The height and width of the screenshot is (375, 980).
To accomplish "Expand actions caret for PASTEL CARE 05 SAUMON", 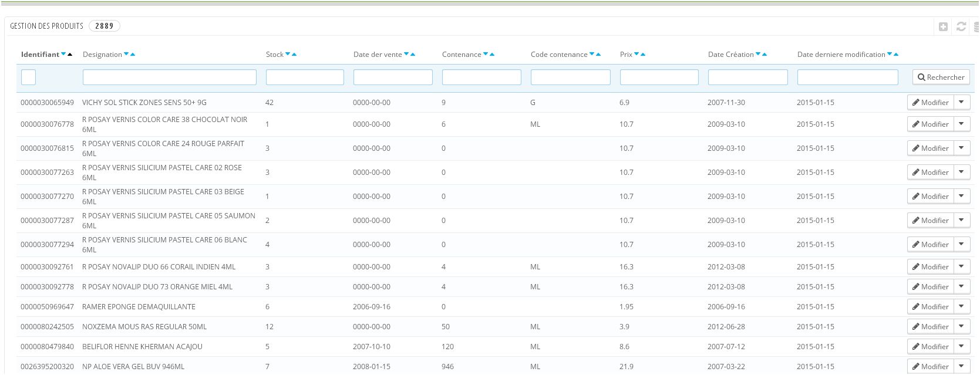I will click(x=962, y=220).
